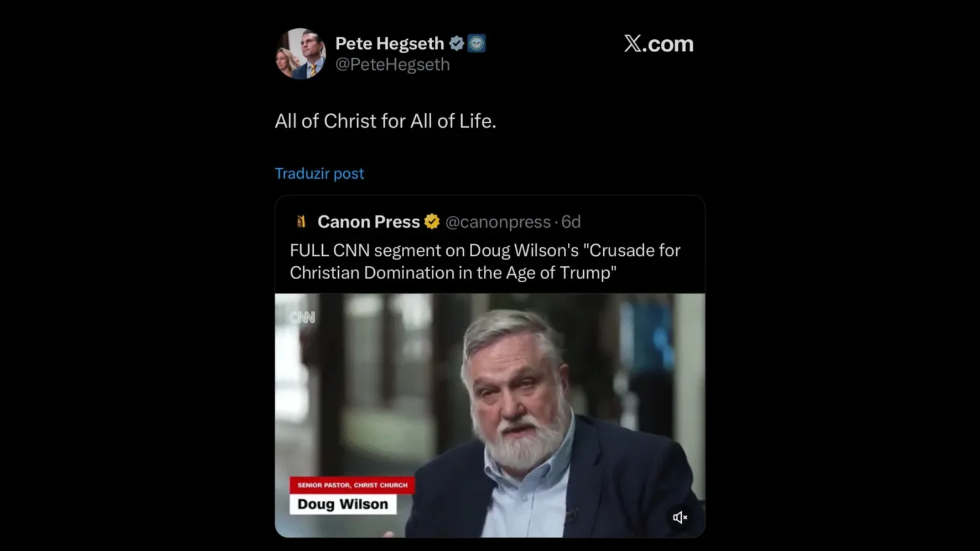This screenshot has height=551, width=980.
Task: Click the blue verified badge beside Pete Hegseth
Action: pos(456,43)
